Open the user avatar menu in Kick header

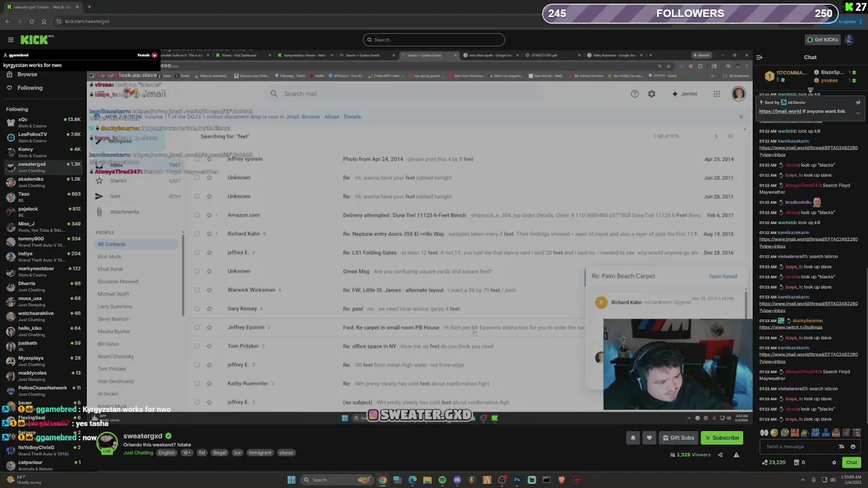point(850,40)
